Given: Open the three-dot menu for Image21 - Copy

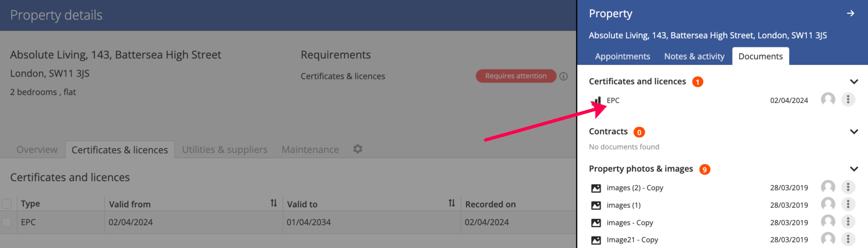Looking at the screenshot, I should tap(848, 239).
